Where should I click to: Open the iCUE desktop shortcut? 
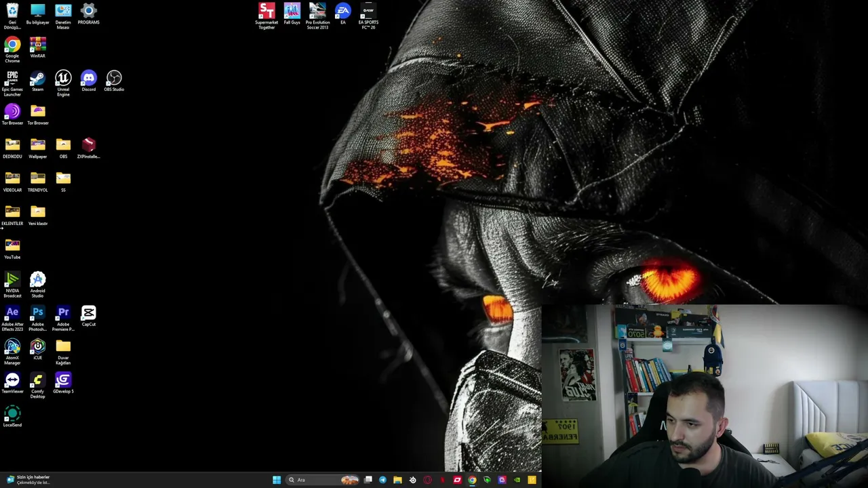[38, 350]
